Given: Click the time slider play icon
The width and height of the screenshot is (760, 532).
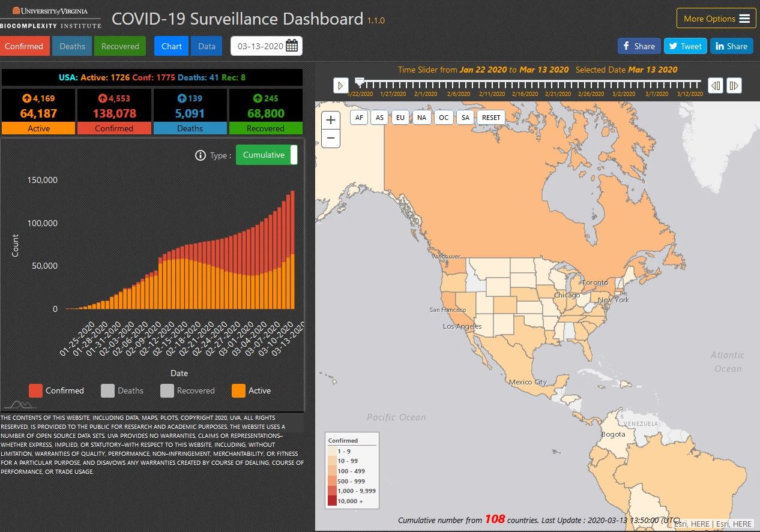Looking at the screenshot, I should tap(340, 85).
